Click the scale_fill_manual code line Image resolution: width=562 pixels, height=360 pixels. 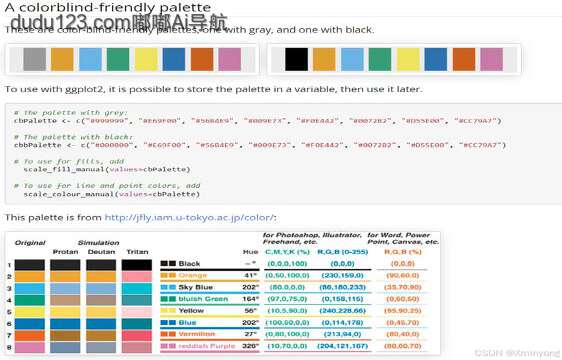(x=107, y=169)
